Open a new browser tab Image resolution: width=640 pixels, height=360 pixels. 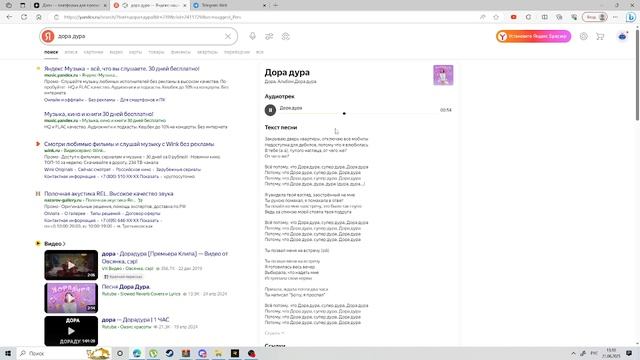276,5
